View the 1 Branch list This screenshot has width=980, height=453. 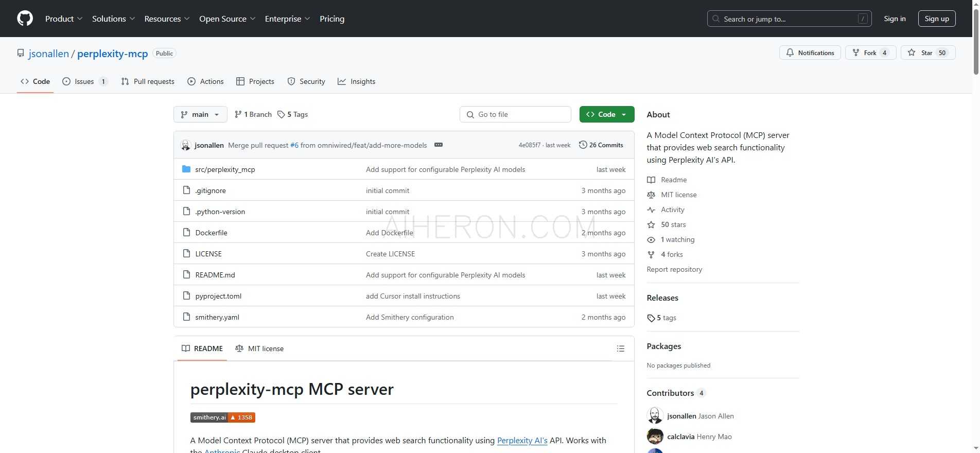253,114
